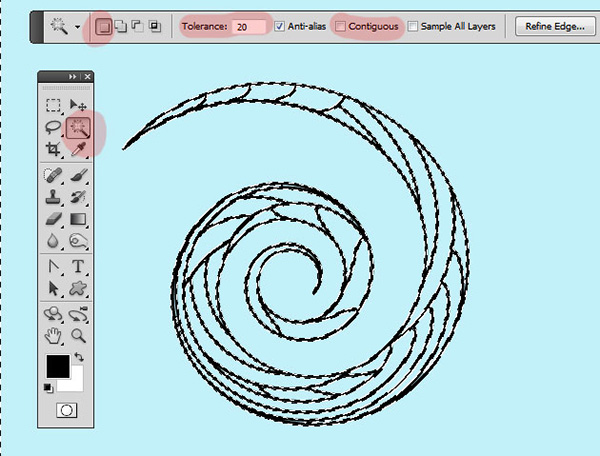
Task: Select the Custom Shape tool
Action: (78, 288)
